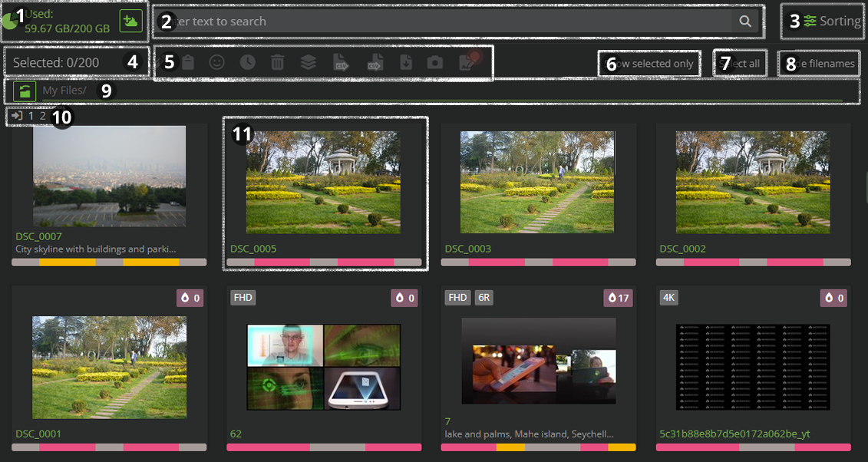Go to page 2 of files

click(x=43, y=117)
